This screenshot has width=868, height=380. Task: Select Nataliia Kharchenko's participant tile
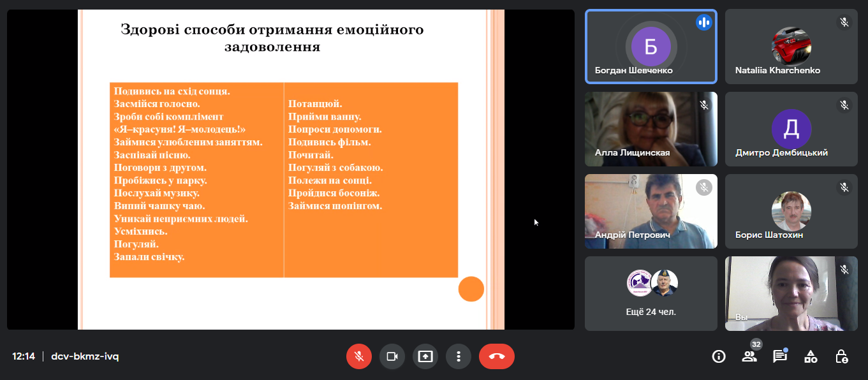tap(791, 47)
